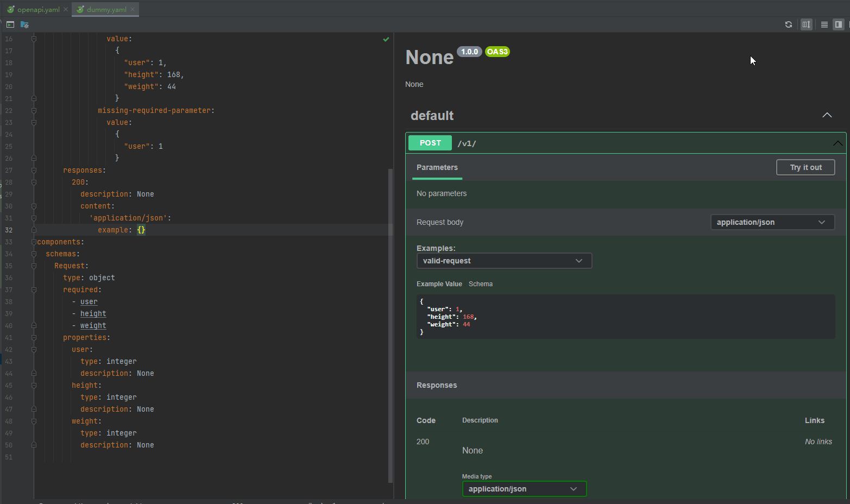850x504 pixels.
Task: Open the valid-request examples dropdown
Action: coord(504,261)
